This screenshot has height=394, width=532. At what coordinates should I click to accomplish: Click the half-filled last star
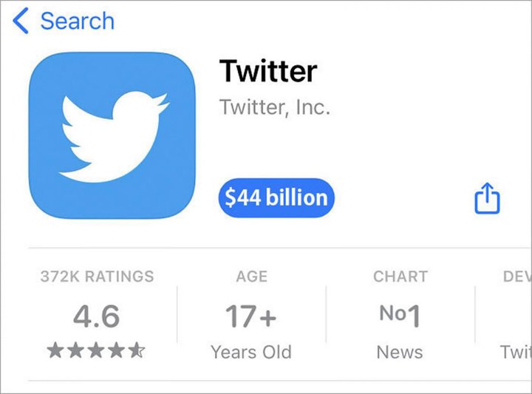(137, 351)
